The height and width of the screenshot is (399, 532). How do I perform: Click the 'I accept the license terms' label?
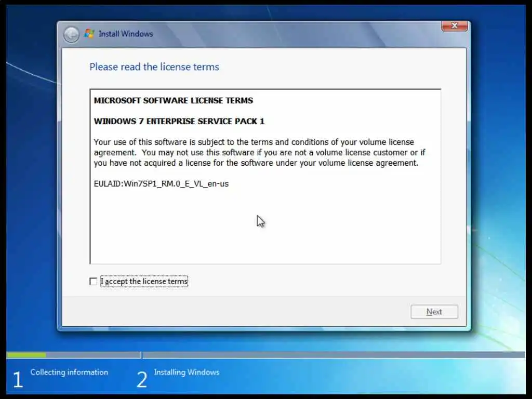pos(144,281)
